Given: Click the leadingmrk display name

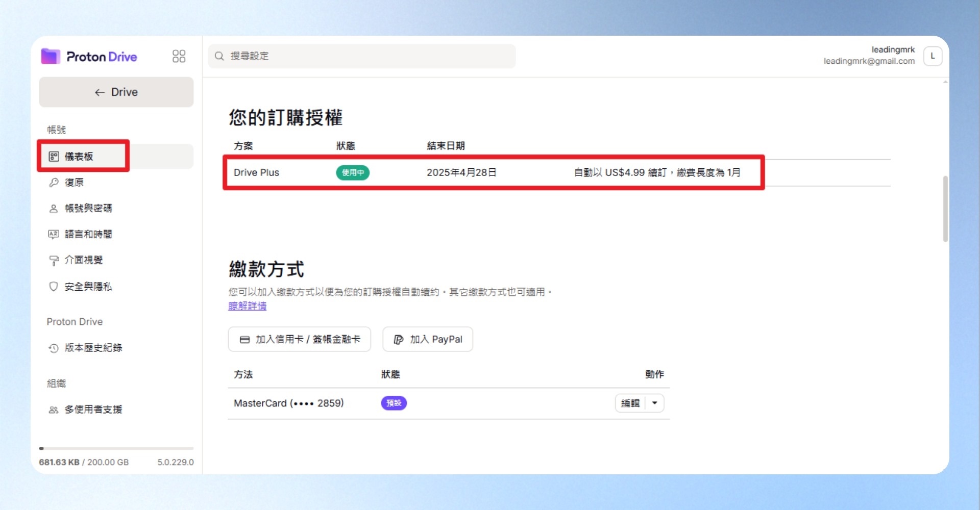Looking at the screenshot, I should 893,50.
